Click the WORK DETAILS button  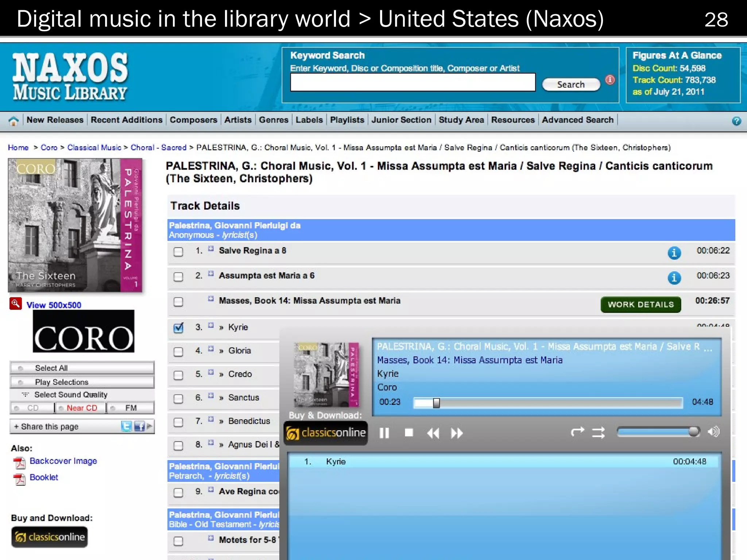(x=641, y=305)
